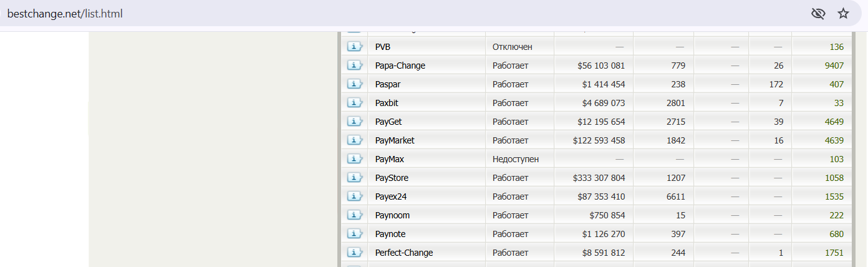Click the 222 reviews count for Paynoom
The height and width of the screenshot is (267, 868).
836,215
